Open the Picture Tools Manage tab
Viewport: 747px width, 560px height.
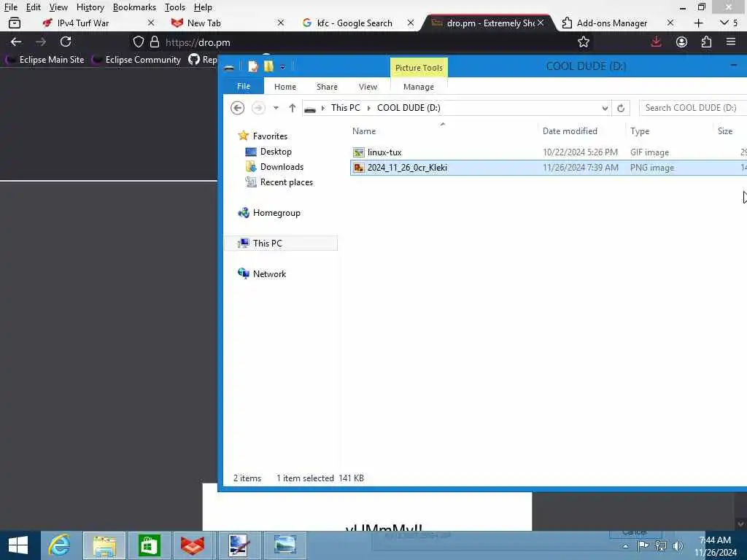[418, 87]
